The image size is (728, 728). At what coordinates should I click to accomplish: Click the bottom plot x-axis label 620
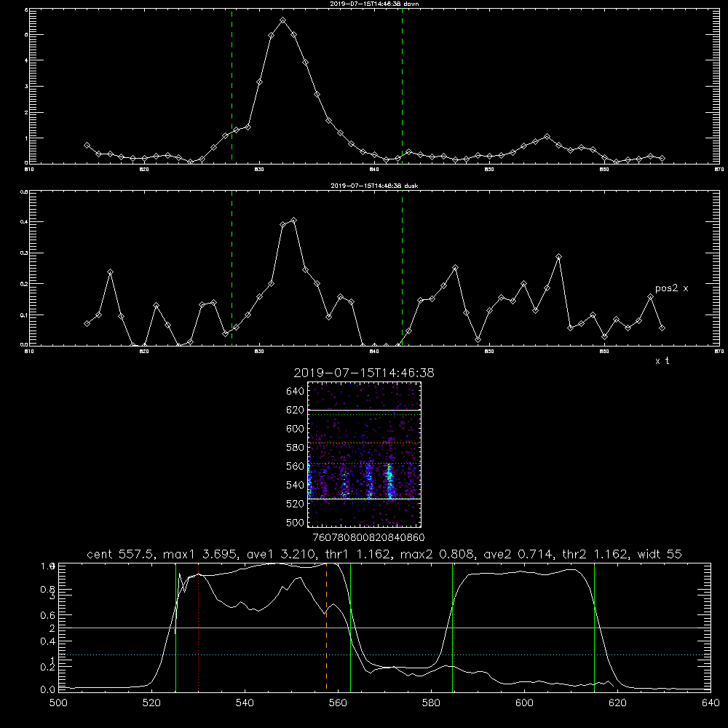(x=617, y=703)
